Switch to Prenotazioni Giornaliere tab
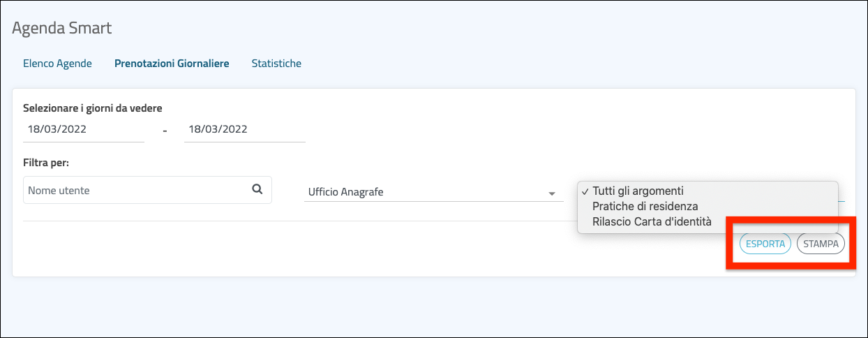The width and height of the screenshot is (868, 338). click(x=172, y=64)
